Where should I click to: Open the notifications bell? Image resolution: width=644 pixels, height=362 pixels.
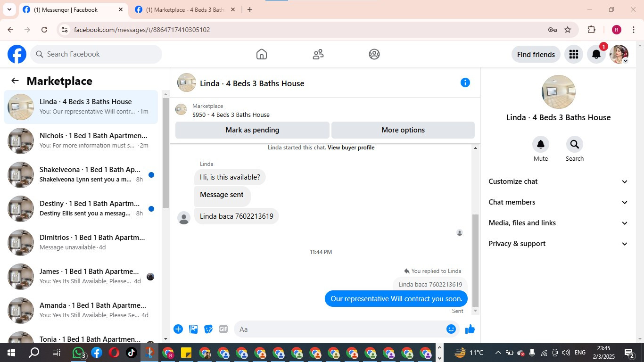(596, 54)
